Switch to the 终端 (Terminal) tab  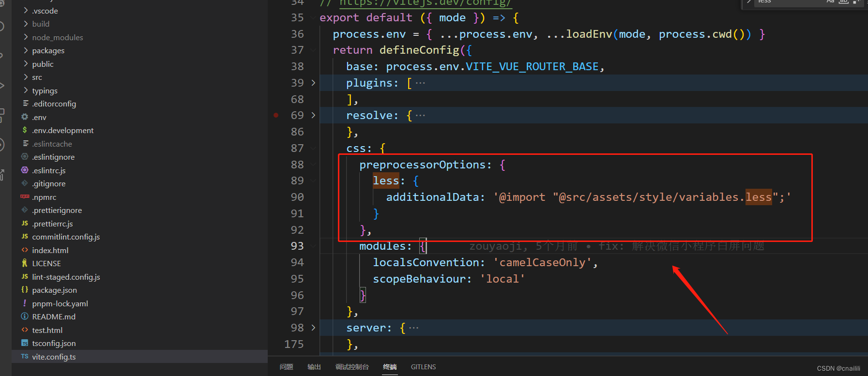[390, 367]
